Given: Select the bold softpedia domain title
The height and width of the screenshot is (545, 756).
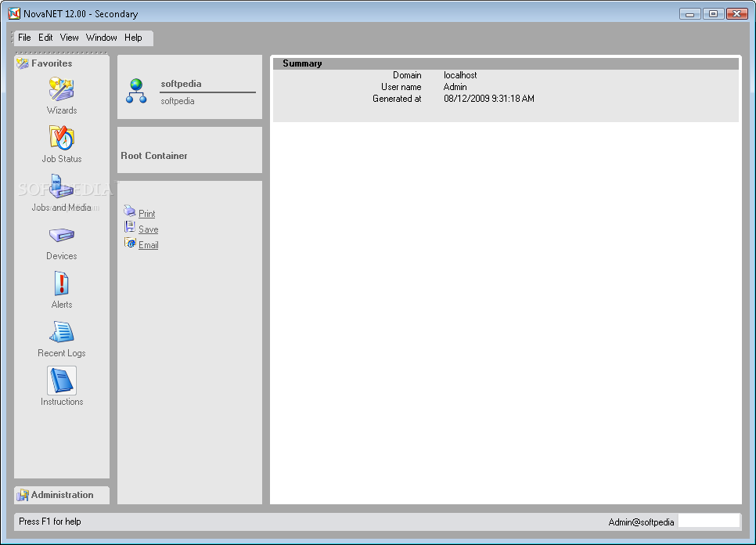Looking at the screenshot, I should (181, 84).
